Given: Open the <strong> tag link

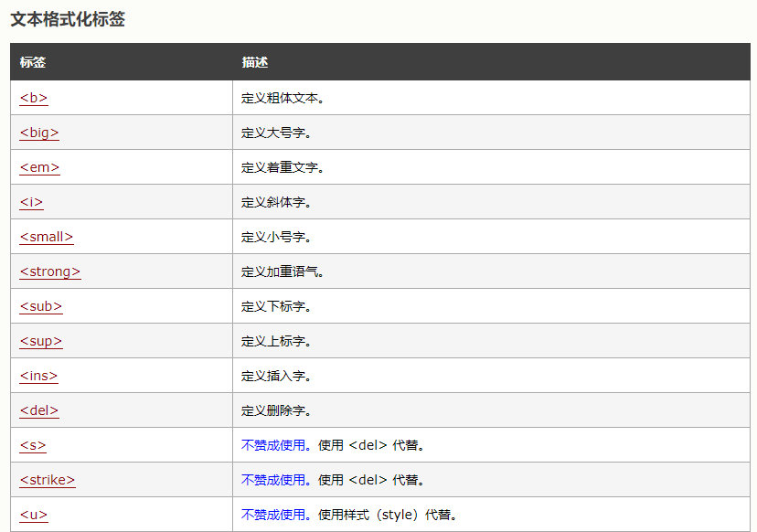Looking at the screenshot, I should (50, 271).
